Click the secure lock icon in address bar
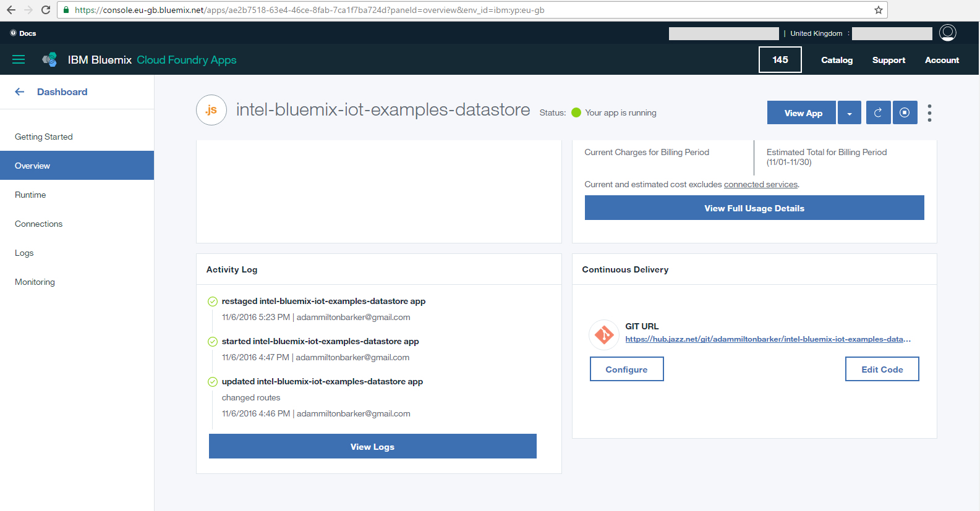Image resolution: width=980 pixels, height=511 pixels. click(66, 10)
